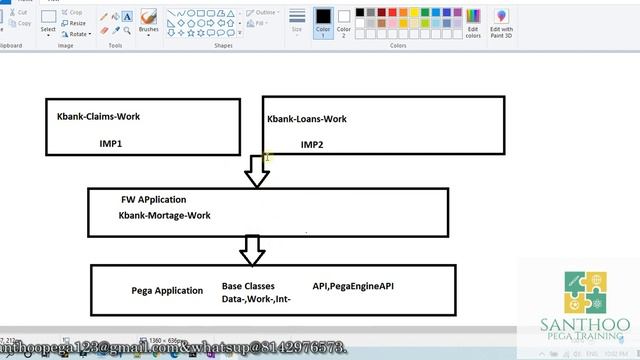This screenshot has height=360, width=640.
Task: Pick the orange color swatch
Action: pyautogui.click(x=403, y=13)
